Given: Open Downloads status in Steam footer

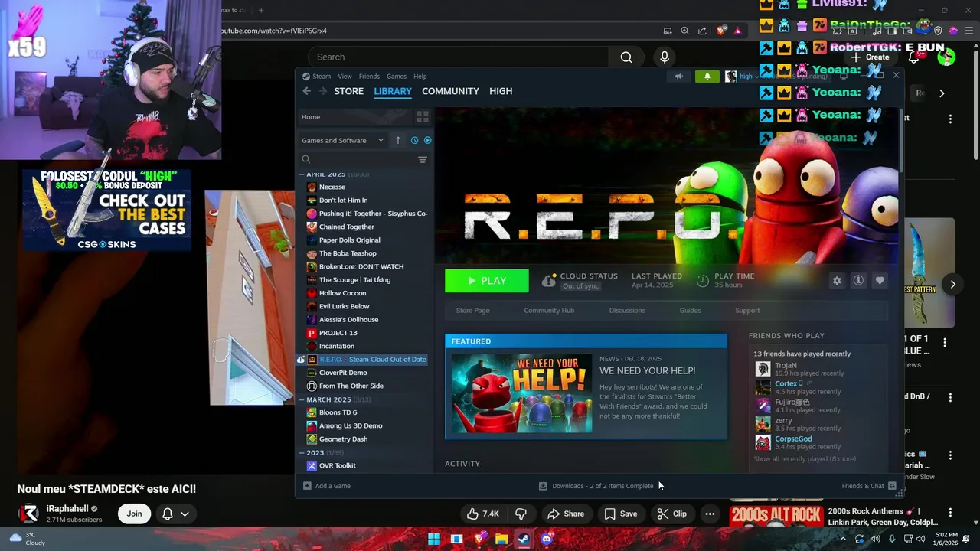Looking at the screenshot, I should (x=596, y=486).
